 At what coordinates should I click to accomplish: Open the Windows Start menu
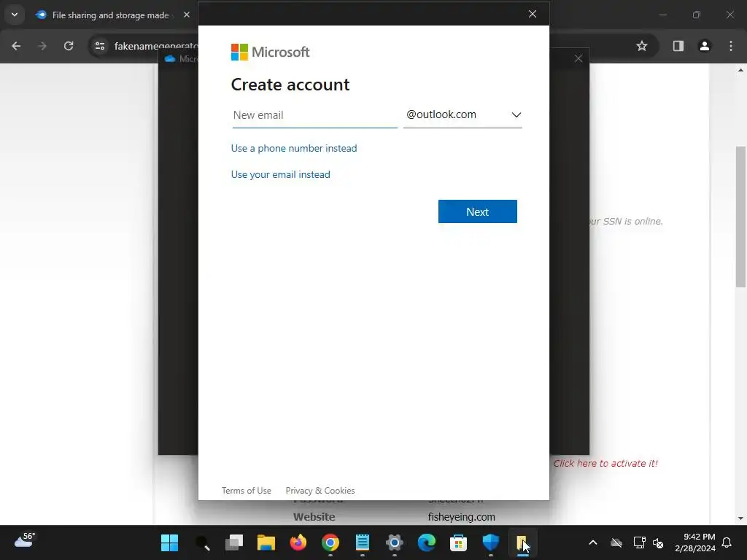point(169,542)
